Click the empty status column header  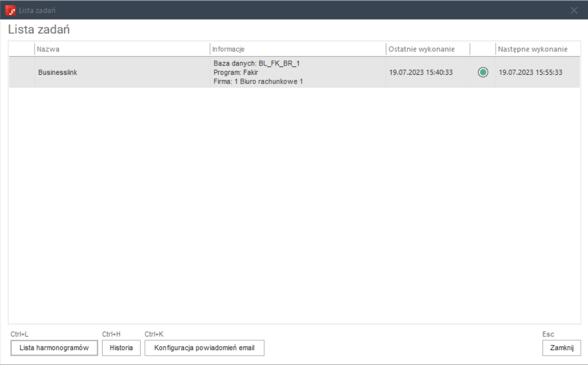point(483,49)
